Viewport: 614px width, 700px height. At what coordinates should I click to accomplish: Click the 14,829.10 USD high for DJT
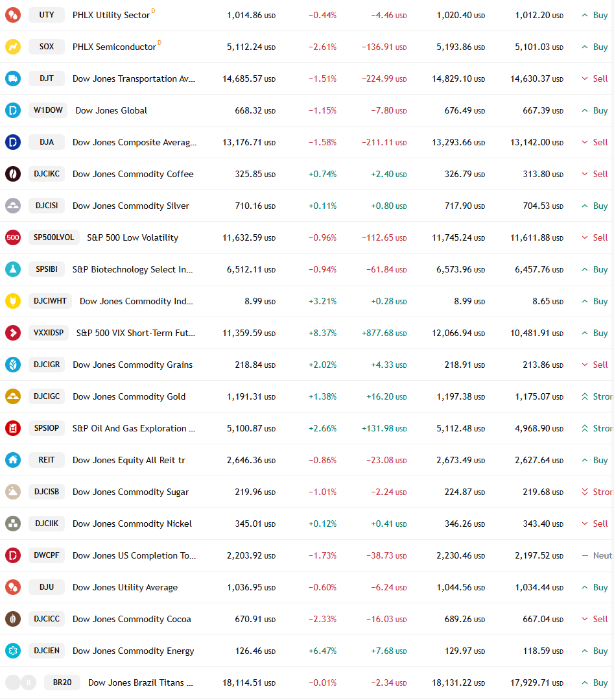click(x=458, y=78)
